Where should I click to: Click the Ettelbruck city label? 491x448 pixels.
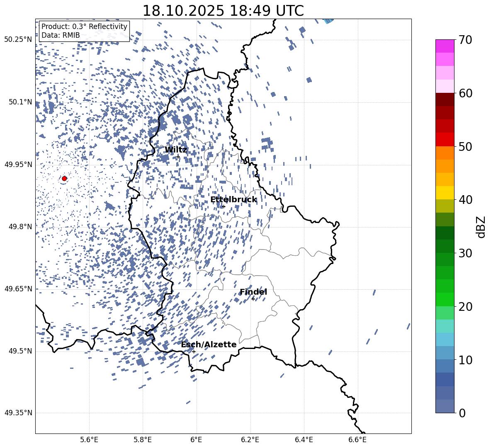coord(233,200)
